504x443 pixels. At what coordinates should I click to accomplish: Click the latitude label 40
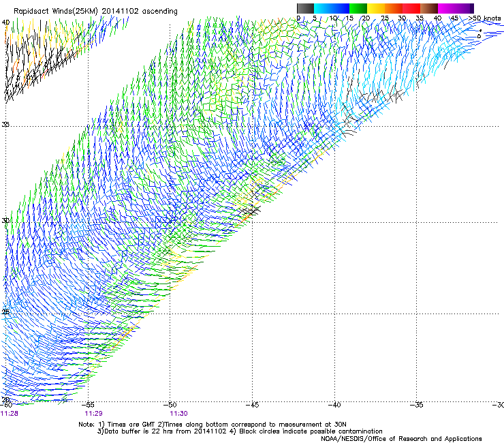pos(5,22)
